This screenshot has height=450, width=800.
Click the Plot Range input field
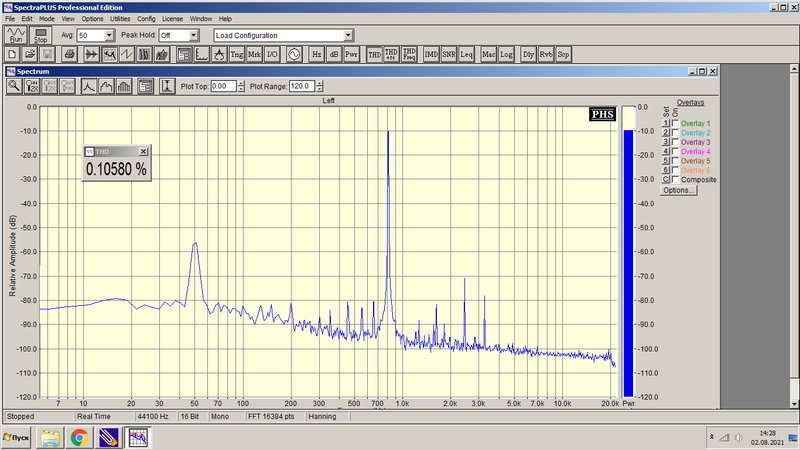pos(302,86)
